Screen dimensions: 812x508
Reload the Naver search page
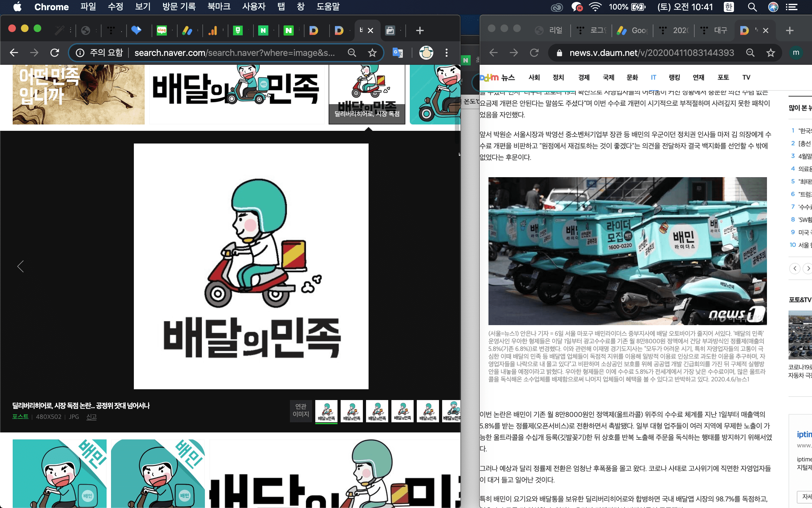[x=54, y=53]
